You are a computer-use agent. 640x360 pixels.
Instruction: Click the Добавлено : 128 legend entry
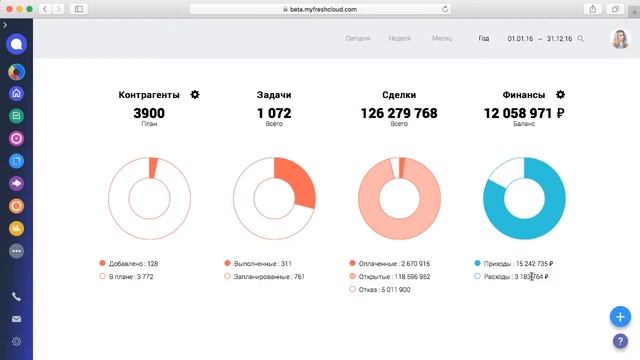[129, 264]
